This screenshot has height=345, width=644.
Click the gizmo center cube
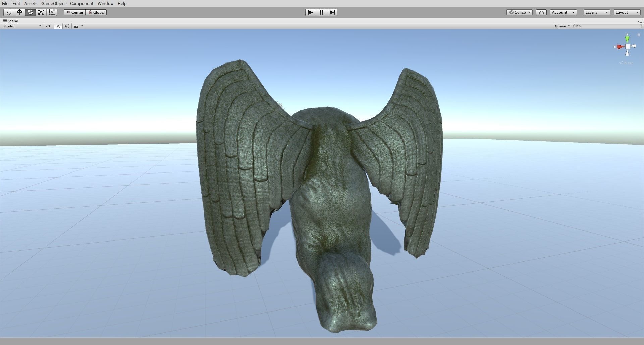pyautogui.click(x=628, y=47)
